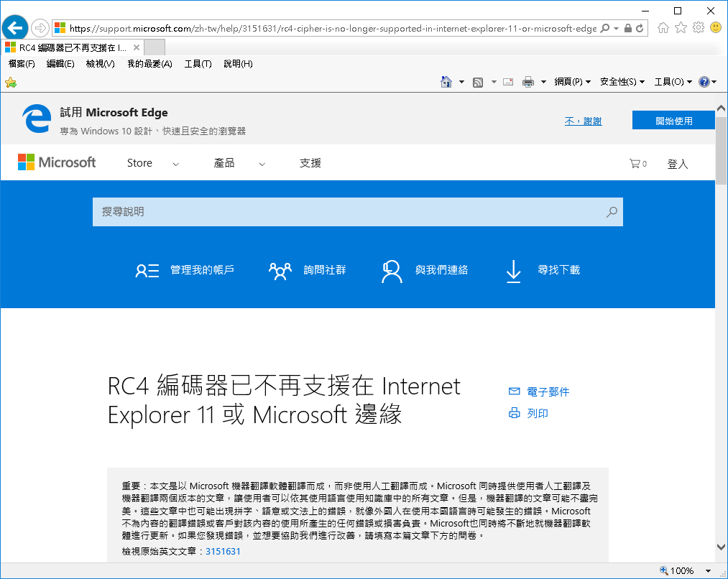Click the security lock icon in address bar
This screenshot has width=728, height=579.
(x=627, y=28)
